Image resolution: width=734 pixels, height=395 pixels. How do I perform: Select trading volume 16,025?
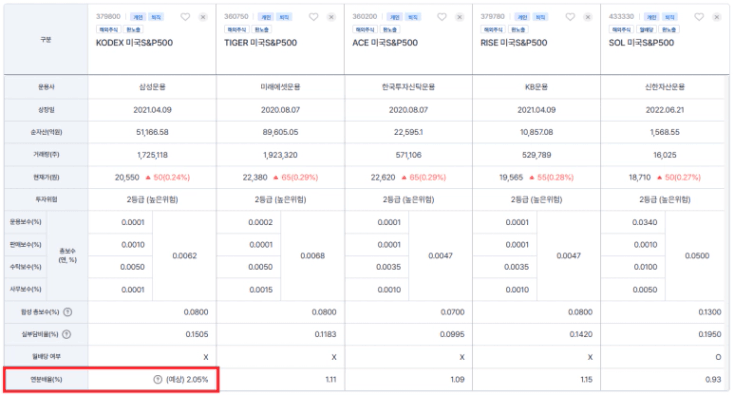665,155
